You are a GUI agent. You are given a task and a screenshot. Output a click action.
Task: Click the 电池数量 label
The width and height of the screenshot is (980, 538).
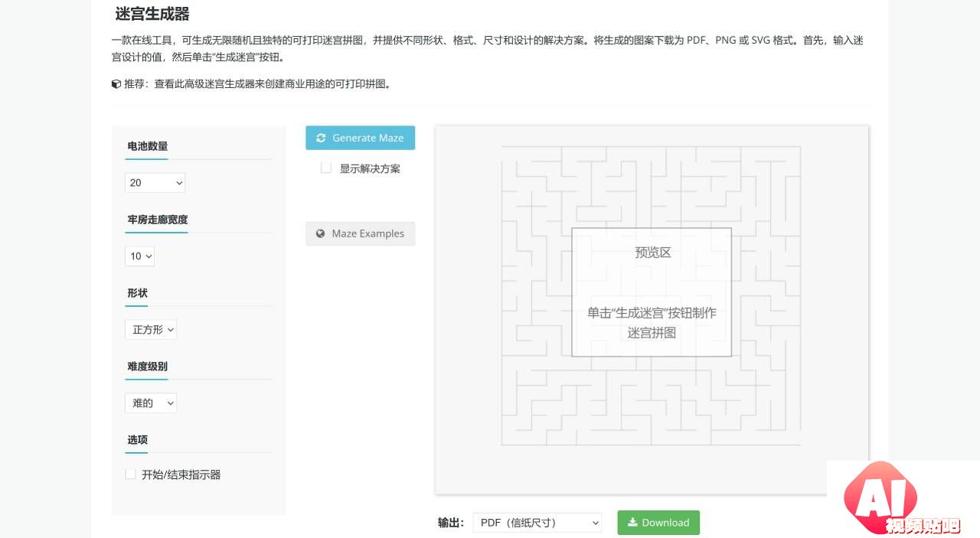(148, 146)
